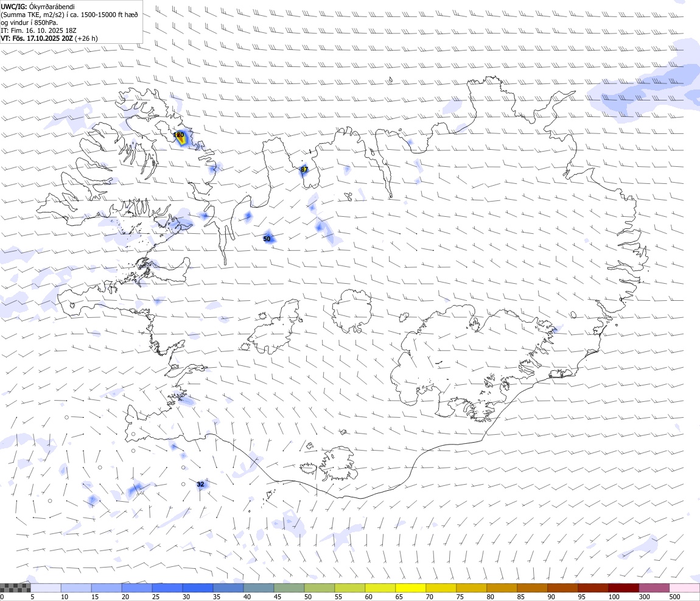Viewport: 700px width, 601px height.
Task: Pick the 10–15 light blue legend swatch
Action: click(76, 588)
